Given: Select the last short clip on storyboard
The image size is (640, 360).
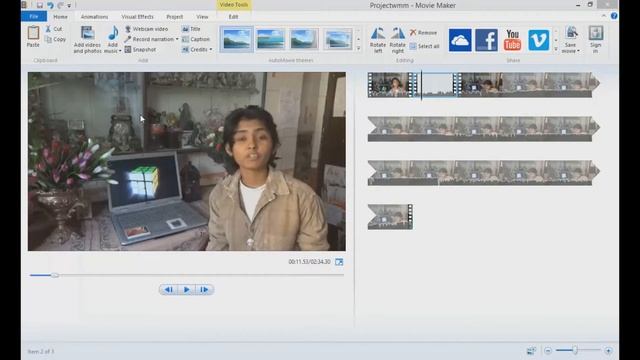Looking at the screenshot, I should coord(390,217).
